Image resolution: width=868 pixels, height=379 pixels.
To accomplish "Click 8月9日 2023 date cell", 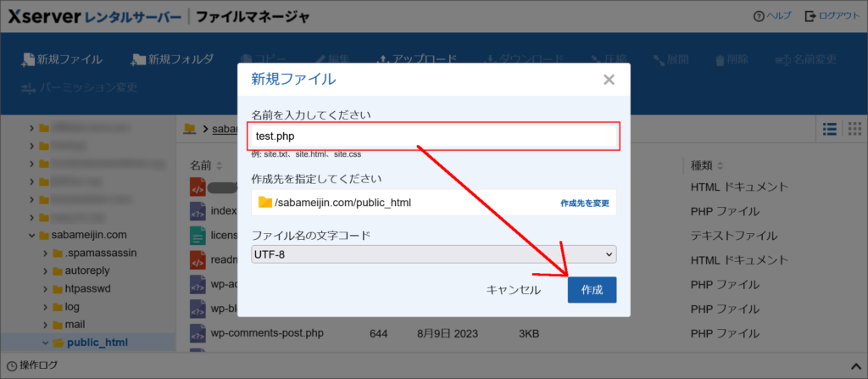I will click(448, 333).
